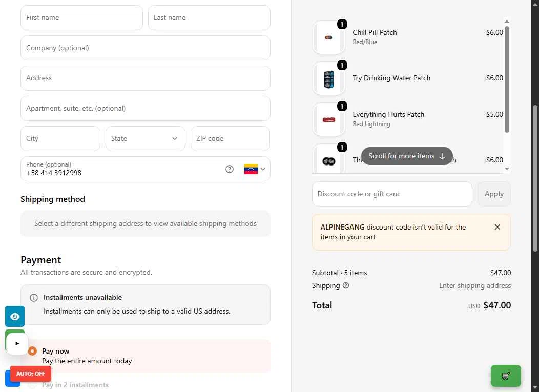The width and height of the screenshot is (539, 392).
Task: Expand the State dropdown
Action: point(146,138)
